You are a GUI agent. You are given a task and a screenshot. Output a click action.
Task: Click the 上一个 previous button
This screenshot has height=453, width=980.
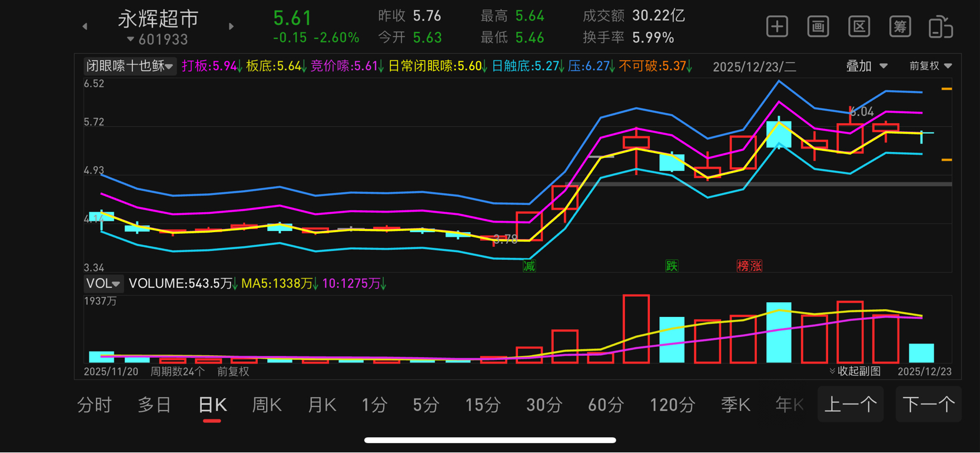click(851, 404)
